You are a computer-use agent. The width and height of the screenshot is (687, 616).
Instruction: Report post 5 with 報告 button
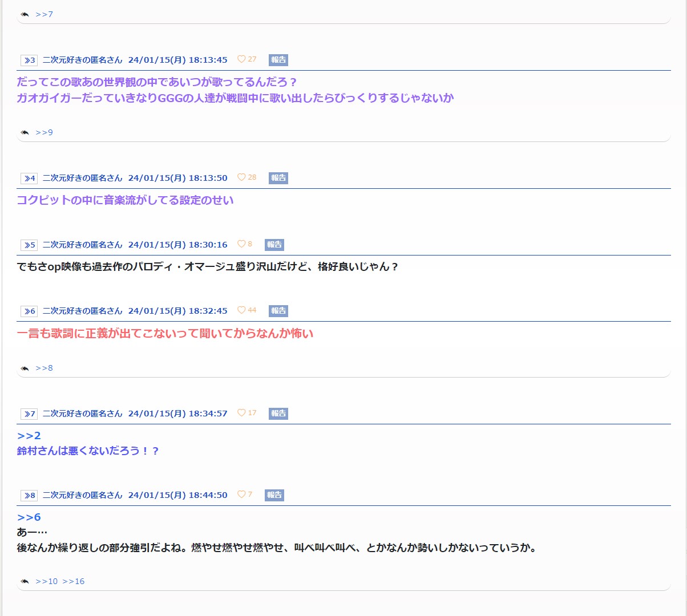pos(274,245)
